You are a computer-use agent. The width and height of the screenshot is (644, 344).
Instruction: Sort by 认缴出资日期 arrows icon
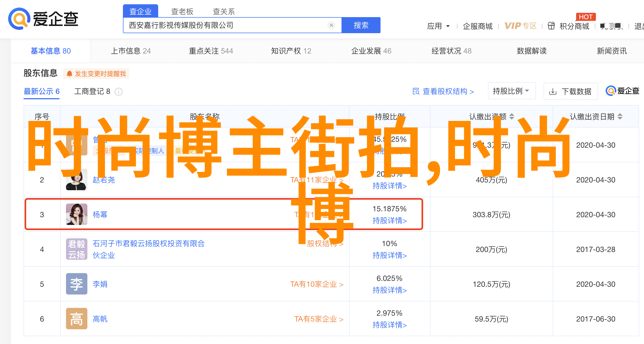tap(620, 116)
